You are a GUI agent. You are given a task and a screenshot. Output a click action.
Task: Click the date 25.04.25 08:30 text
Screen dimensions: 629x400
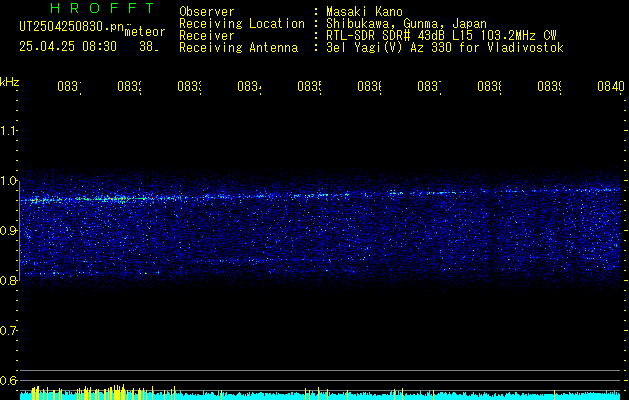click(68, 47)
